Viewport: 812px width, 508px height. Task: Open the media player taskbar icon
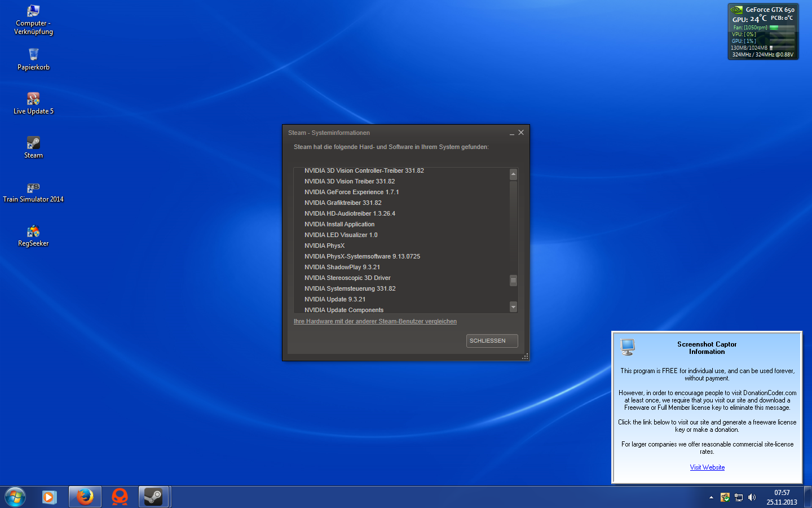pyautogui.click(x=50, y=497)
